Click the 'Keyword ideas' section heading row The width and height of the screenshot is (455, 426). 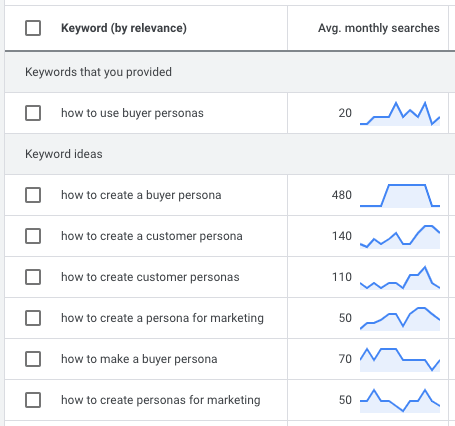[230, 154]
